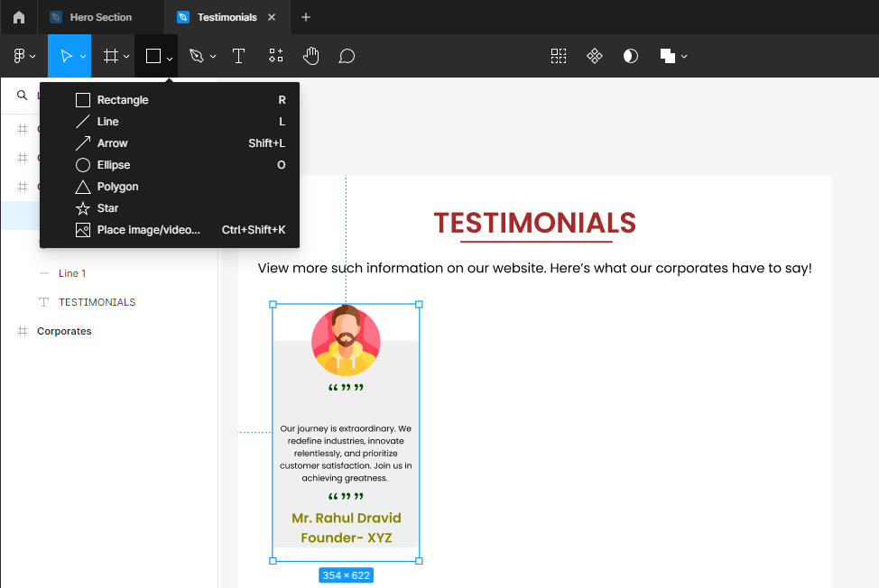The width and height of the screenshot is (879, 588).
Task: Click the lower quotation marks in card
Action: tap(346, 496)
